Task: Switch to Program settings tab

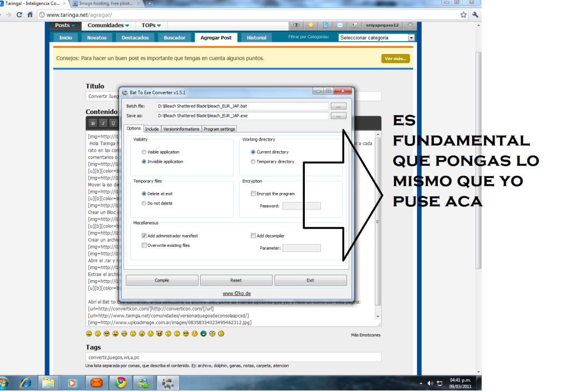Action: [219, 129]
